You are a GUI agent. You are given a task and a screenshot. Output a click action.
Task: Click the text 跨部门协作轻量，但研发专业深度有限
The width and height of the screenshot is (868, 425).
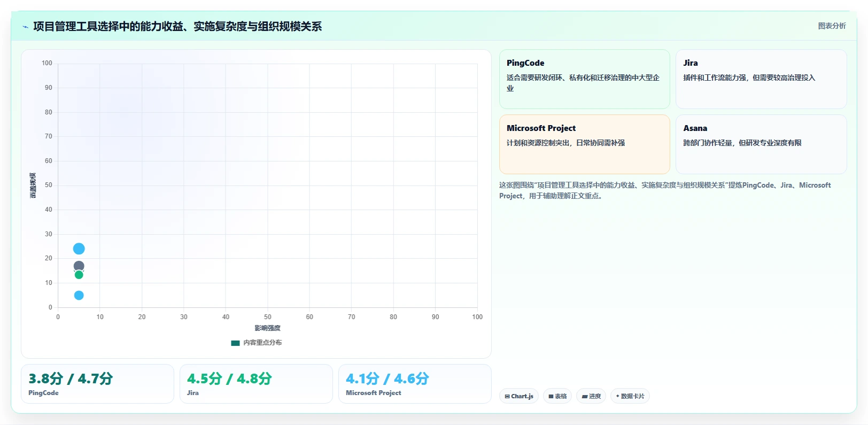742,143
